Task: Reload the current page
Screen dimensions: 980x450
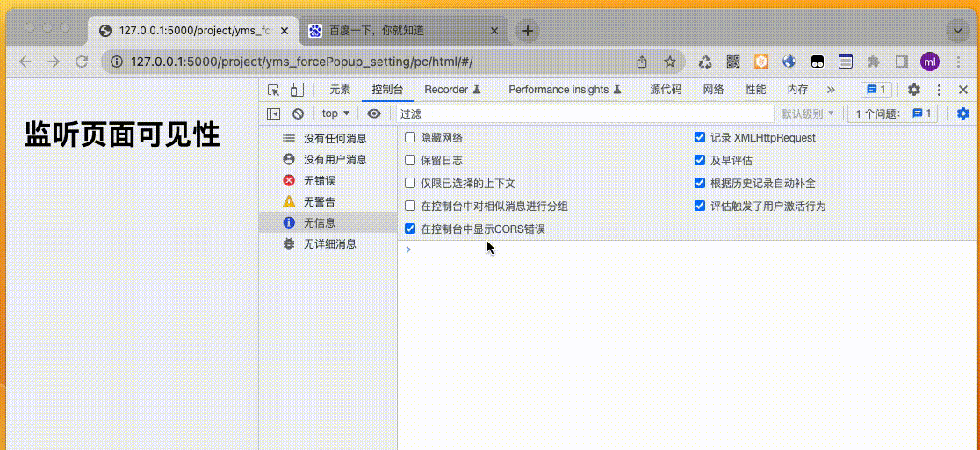Action: (x=82, y=62)
